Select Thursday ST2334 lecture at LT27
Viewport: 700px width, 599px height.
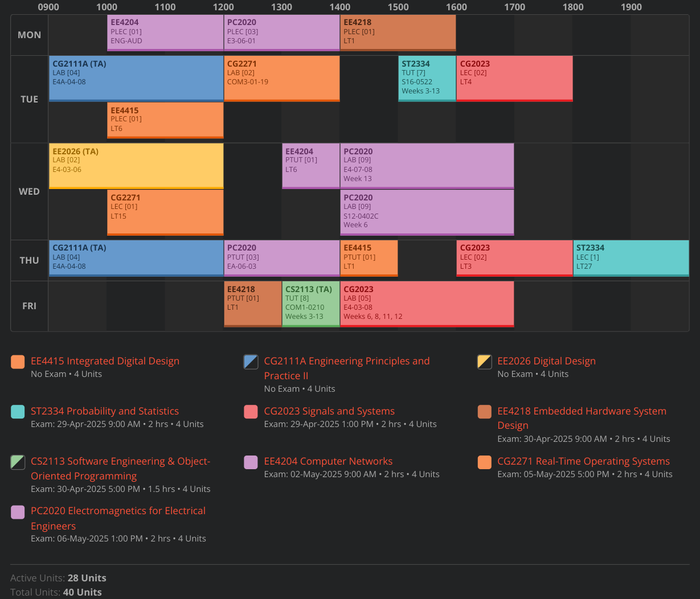point(631,258)
